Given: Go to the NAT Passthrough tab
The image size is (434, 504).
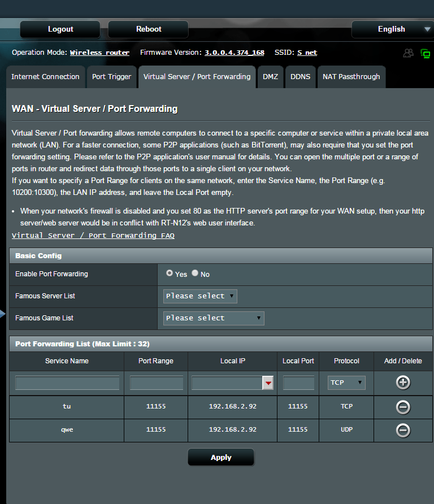Looking at the screenshot, I should pyautogui.click(x=351, y=77).
